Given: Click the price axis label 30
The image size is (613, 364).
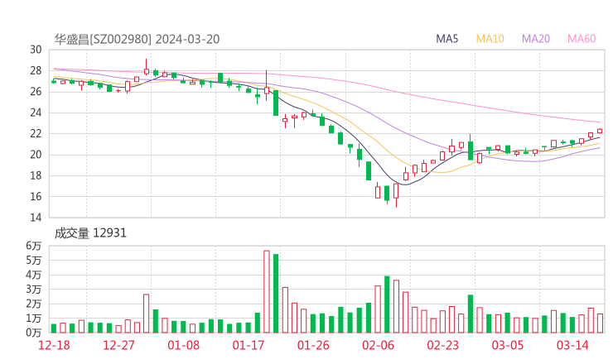Looking at the screenshot, I should (36, 50).
